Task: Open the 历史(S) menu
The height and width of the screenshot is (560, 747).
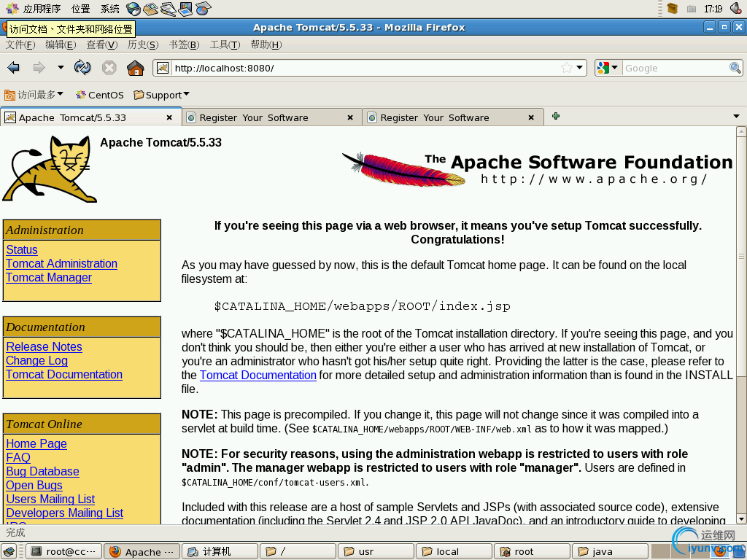Action: [143, 44]
